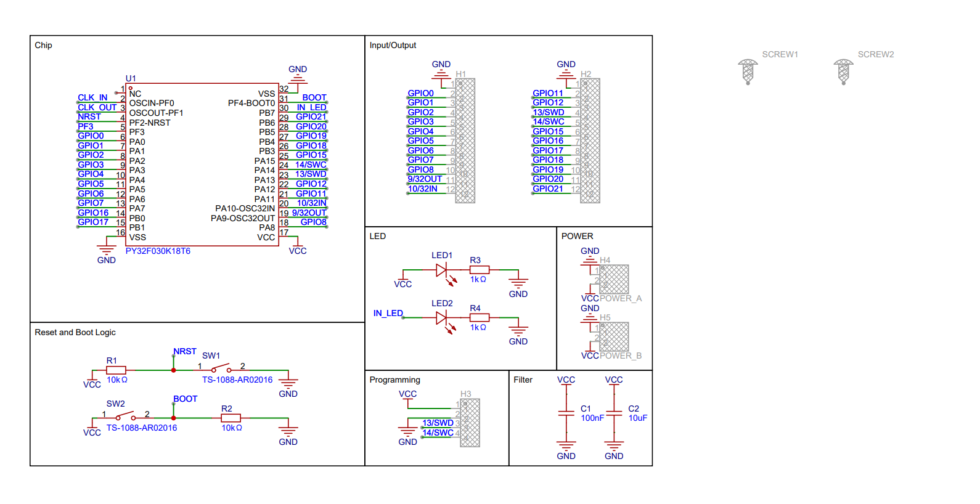Click the SW1 switch symbol
The height and width of the screenshot is (504, 980).
221,368
